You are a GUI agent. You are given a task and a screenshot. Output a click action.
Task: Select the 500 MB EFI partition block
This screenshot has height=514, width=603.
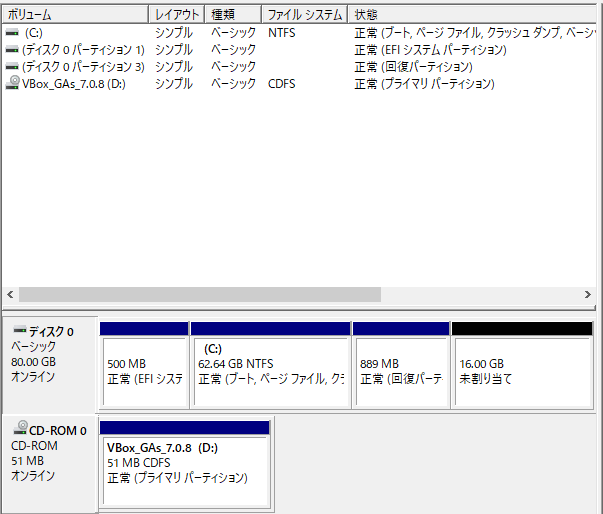coord(144,365)
